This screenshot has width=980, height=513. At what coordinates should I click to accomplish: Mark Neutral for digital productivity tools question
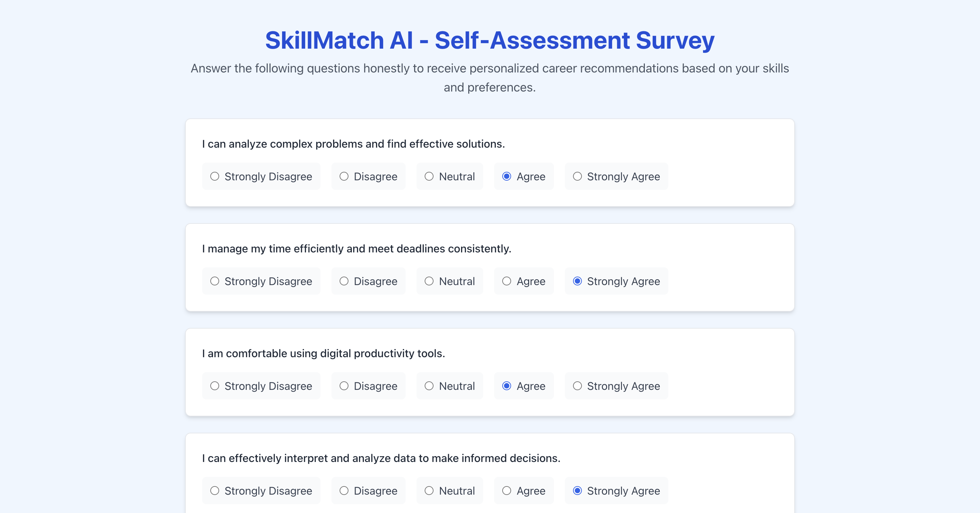(x=429, y=386)
